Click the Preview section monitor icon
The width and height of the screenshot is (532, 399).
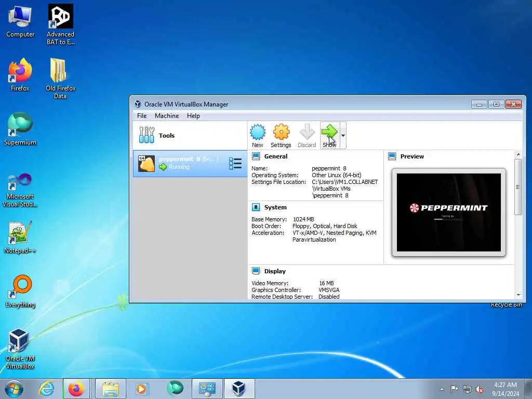[392, 156]
